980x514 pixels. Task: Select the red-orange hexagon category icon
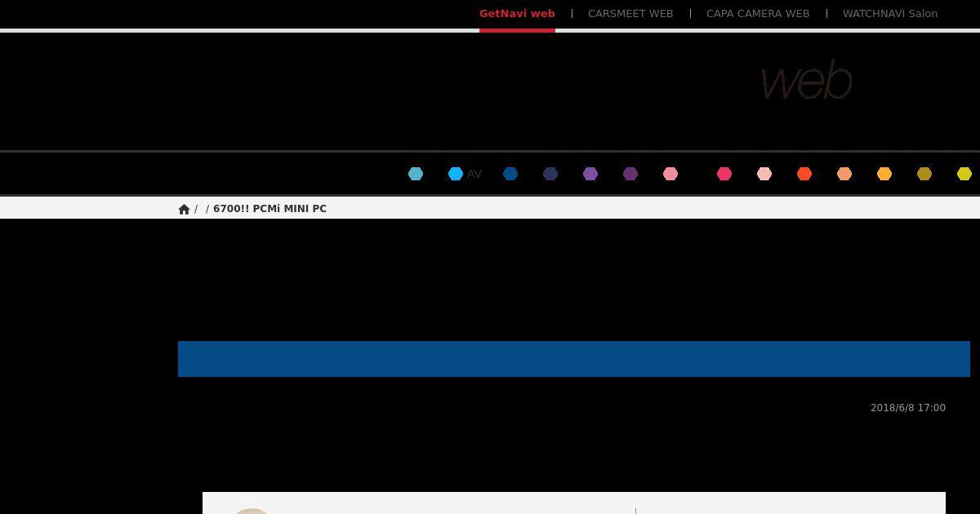pos(804,174)
